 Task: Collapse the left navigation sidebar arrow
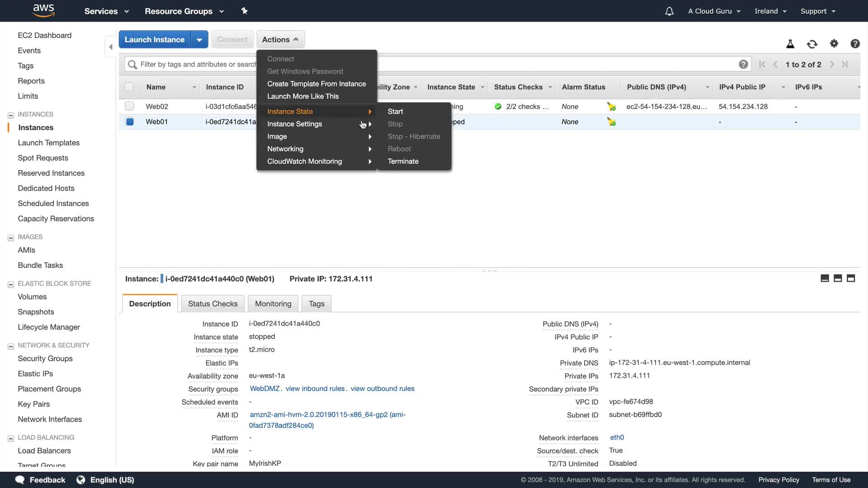(x=111, y=47)
